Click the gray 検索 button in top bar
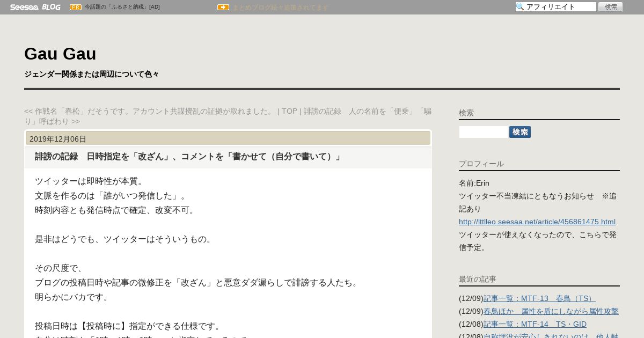This screenshot has width=644, height=338. (611, 7)
